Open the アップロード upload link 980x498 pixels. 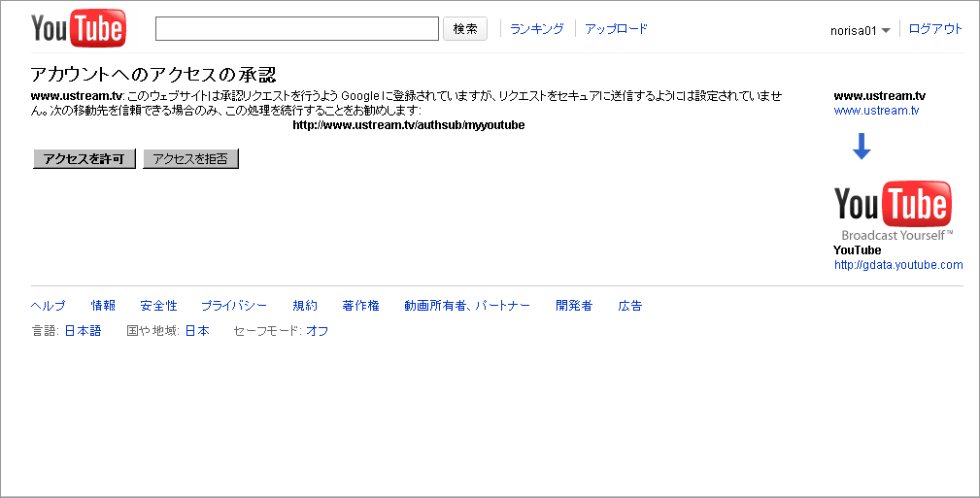coord(616,29)
